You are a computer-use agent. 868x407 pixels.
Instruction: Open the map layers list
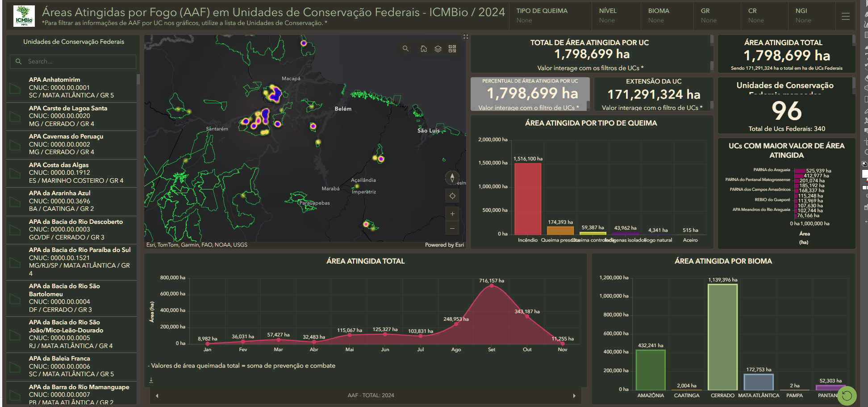point(438,49)
